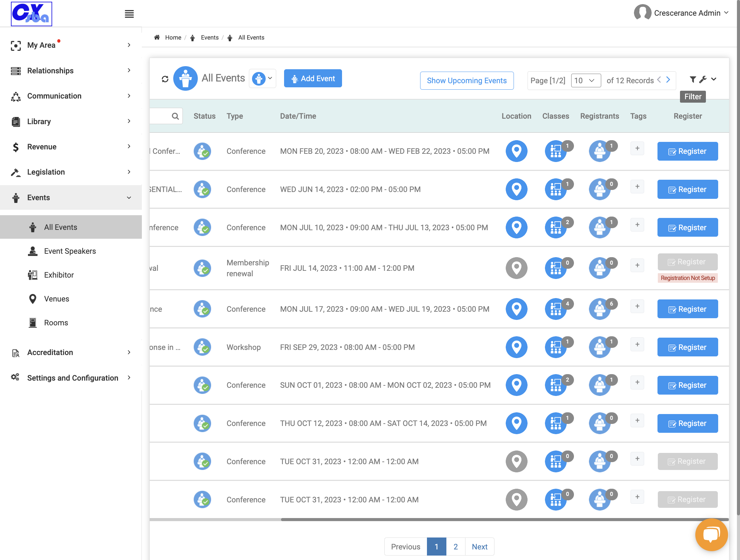
Task: Open classes icon for JUL 17, 2023 event
Action: point(556,309)
